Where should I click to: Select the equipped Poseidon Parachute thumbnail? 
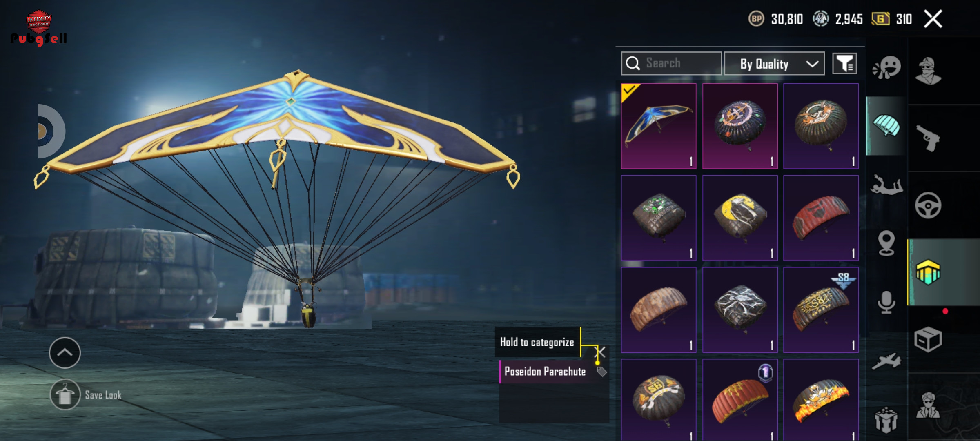[659, 126]
